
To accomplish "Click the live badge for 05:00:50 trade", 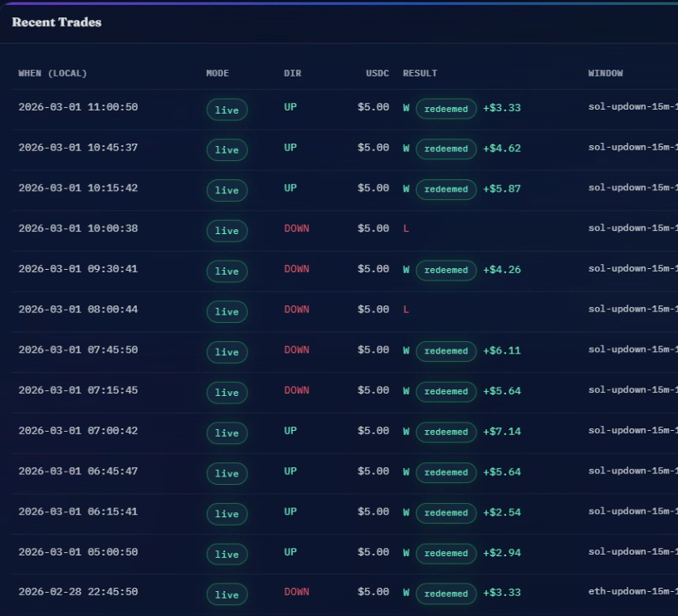I will coord(227,554).
